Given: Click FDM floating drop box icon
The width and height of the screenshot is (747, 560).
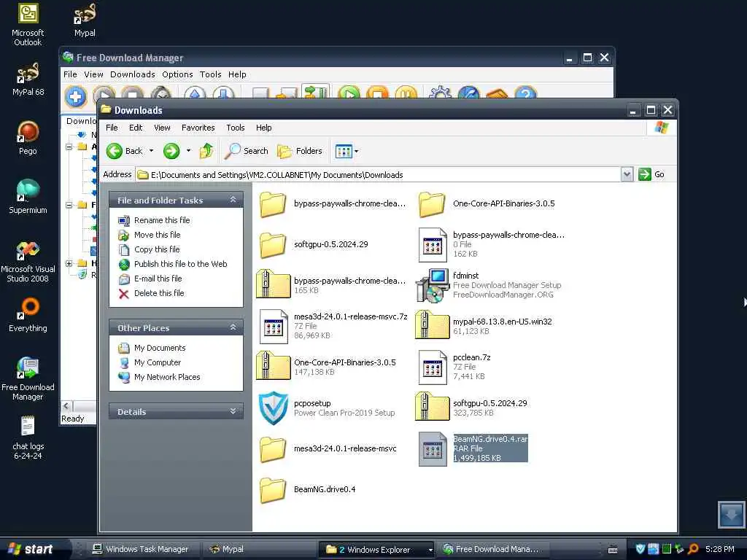Looking at the screenshot, I should click(732, 514).
